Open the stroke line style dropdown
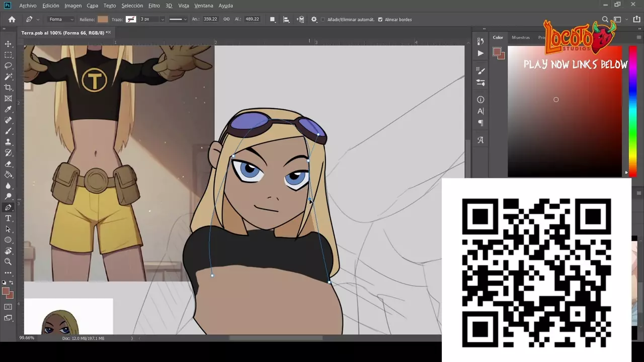Screen dimensions: 644x362 coord(178,20)
